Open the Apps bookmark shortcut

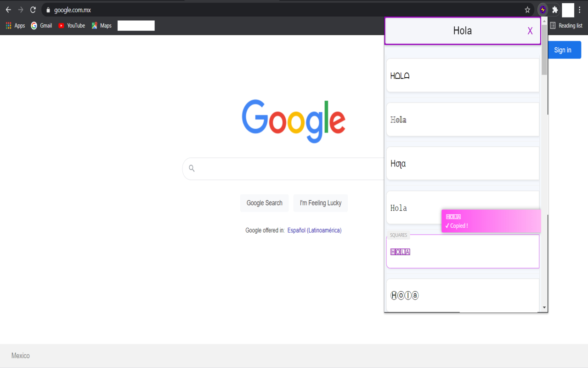coord(15,26)
